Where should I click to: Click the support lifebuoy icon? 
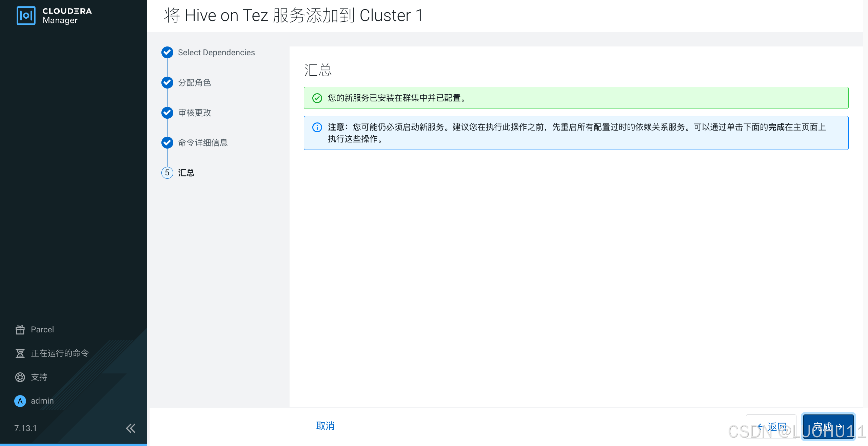pyautogui.click(x=20, y=377)
